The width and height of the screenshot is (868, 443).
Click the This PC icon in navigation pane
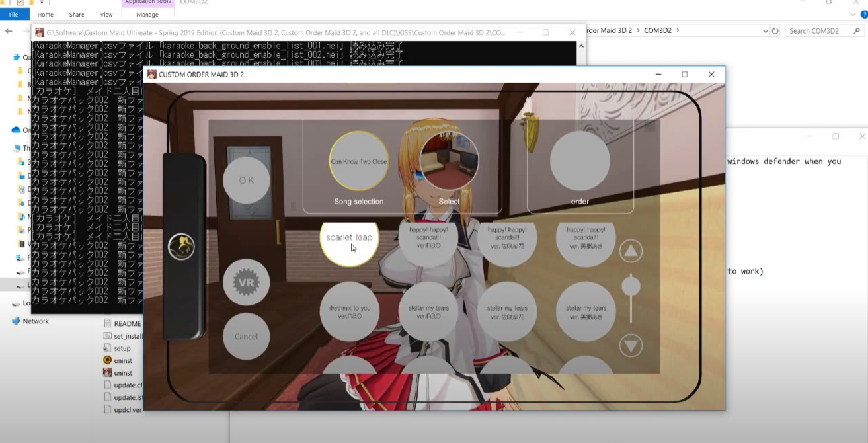pyautogui.click(x=17, y=148)
